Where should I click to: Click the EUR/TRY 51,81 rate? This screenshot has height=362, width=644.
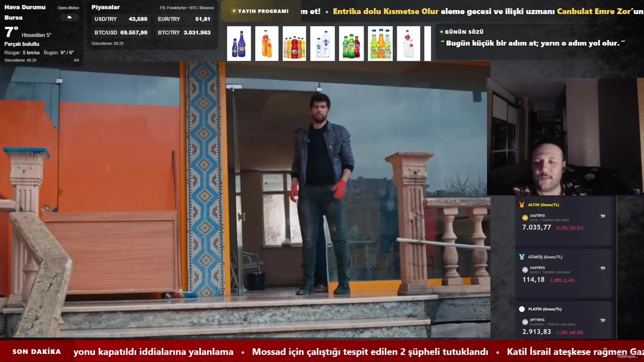pyautogui.click(x=184, y=19)
